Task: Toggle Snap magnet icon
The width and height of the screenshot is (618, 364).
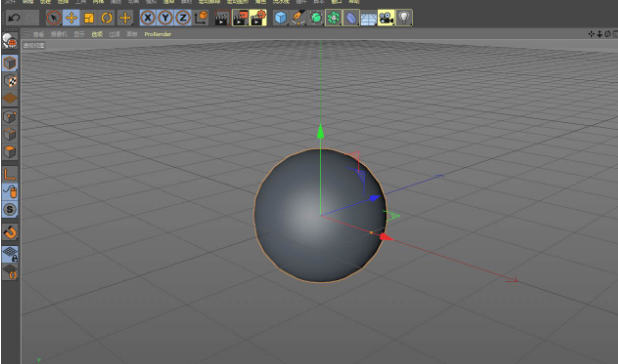Action: point(9,232)
